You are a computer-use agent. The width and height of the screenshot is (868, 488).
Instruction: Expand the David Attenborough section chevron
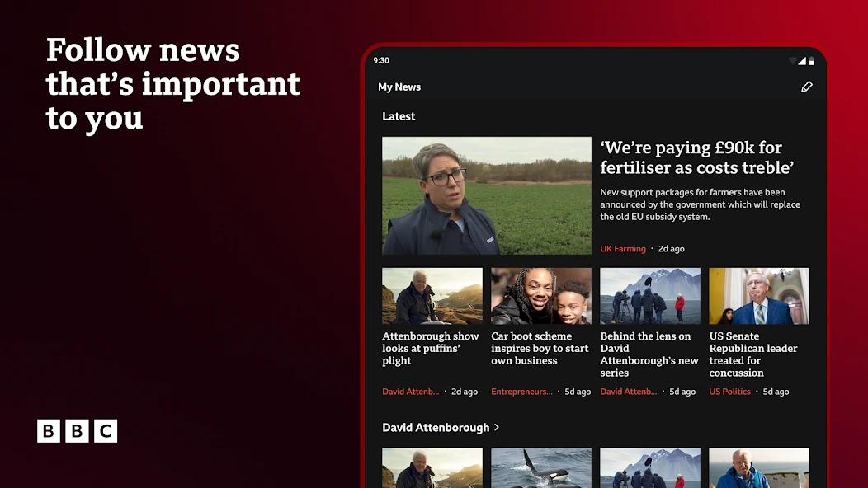click(497, 427)
